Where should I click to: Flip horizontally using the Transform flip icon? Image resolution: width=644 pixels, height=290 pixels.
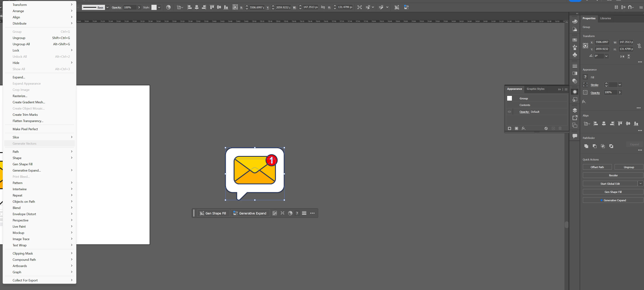point(622,56)
